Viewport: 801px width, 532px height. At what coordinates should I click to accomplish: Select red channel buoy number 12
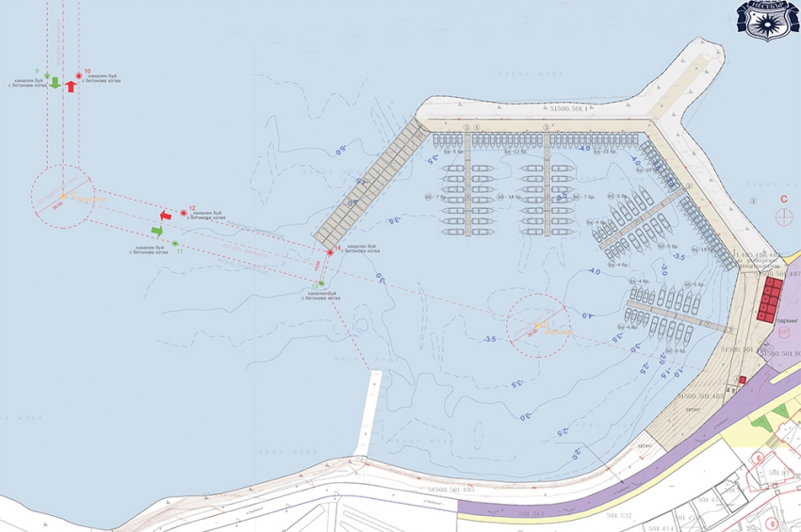[184, 214]
